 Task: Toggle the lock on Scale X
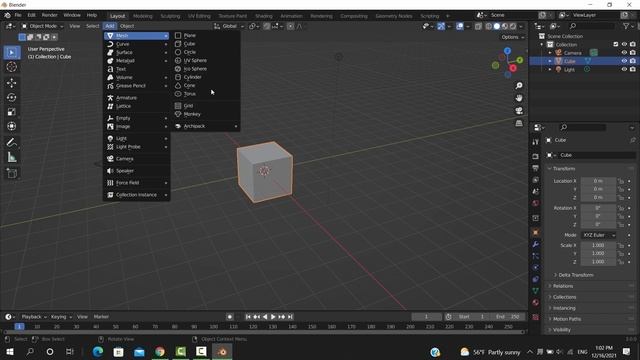point(621,245)
